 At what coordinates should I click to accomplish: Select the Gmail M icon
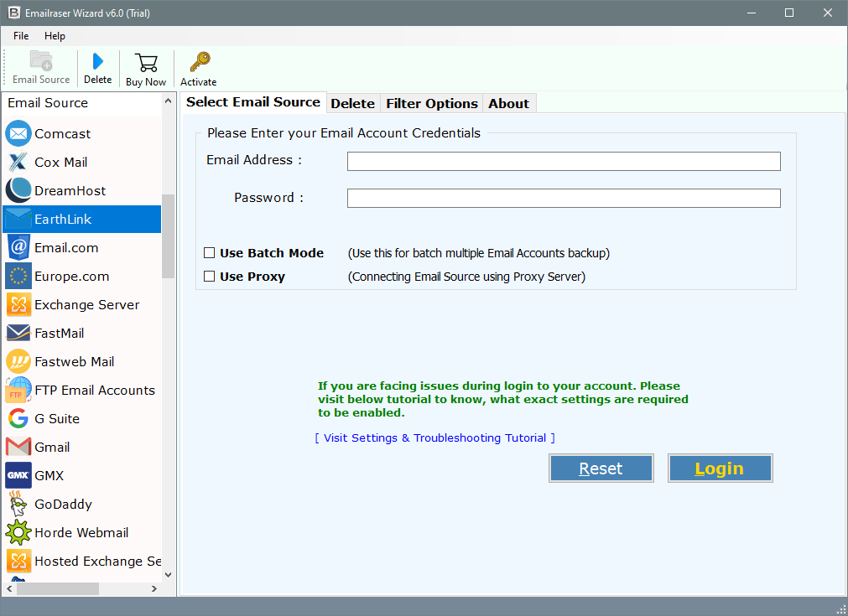point(18,448)
